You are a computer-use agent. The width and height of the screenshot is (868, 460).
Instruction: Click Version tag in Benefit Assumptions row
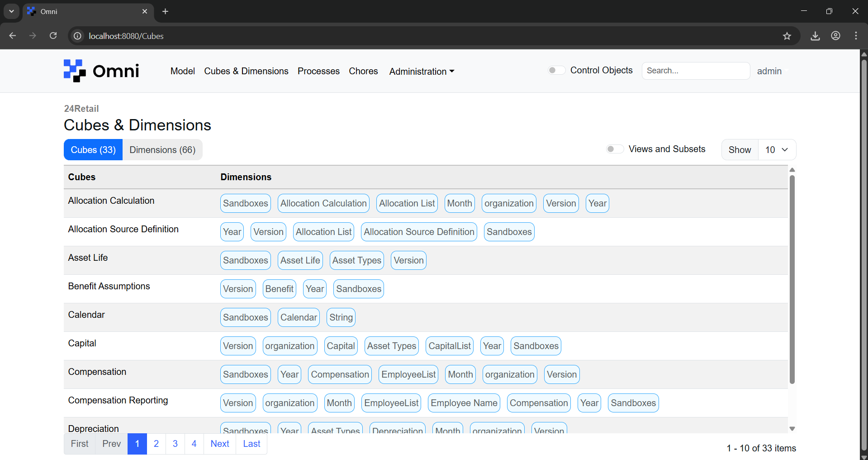[x=238, y=289]
